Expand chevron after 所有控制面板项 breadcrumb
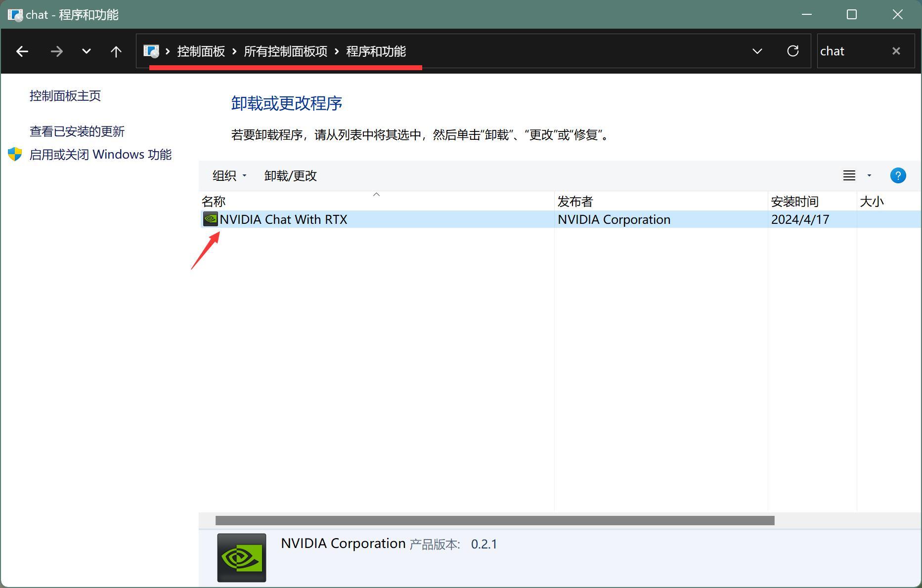The image size is (922, 588). [x=337, y=51]
